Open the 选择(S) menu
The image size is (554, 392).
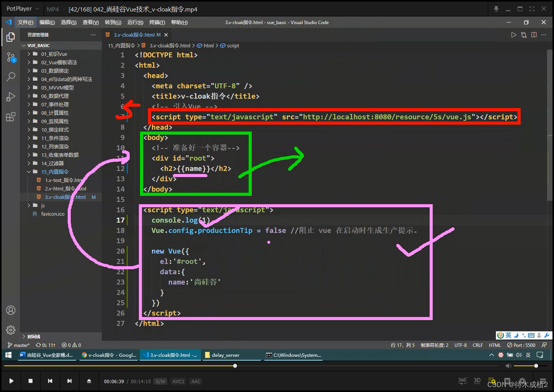pyautogui.click(x=68, y=22)
